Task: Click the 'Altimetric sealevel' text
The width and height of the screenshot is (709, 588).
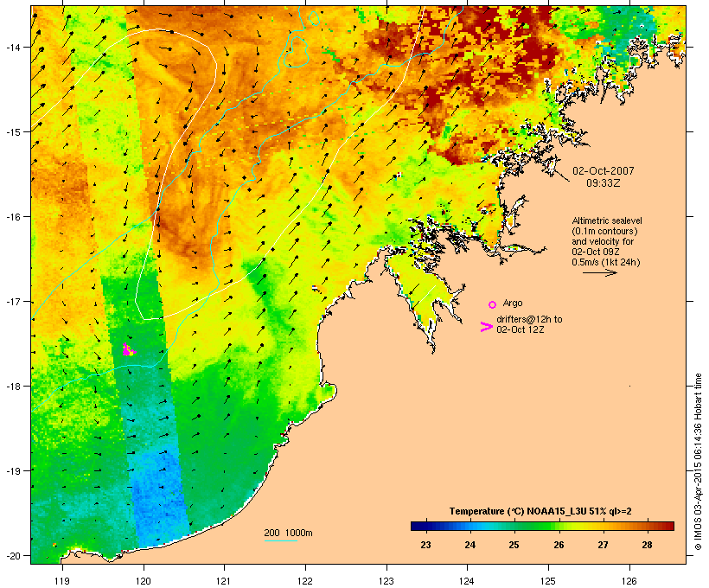Action: pyautogui.click(x=607, y=220)
